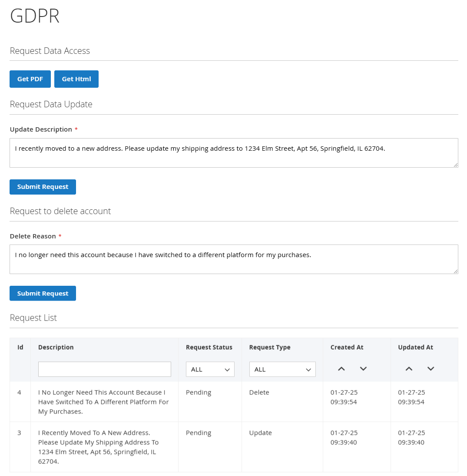Click the Get PDF button
The height and width of the screenshot is (476, 467).
30,79
